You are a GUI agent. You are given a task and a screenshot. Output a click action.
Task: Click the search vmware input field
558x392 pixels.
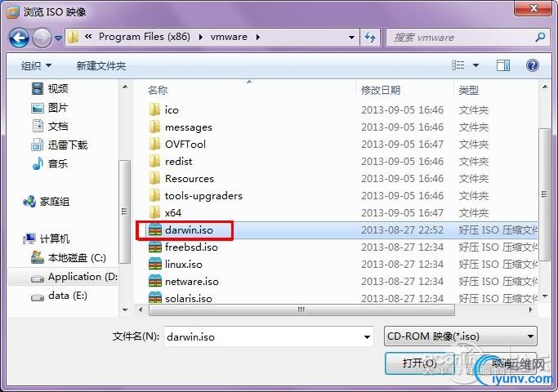461,38
